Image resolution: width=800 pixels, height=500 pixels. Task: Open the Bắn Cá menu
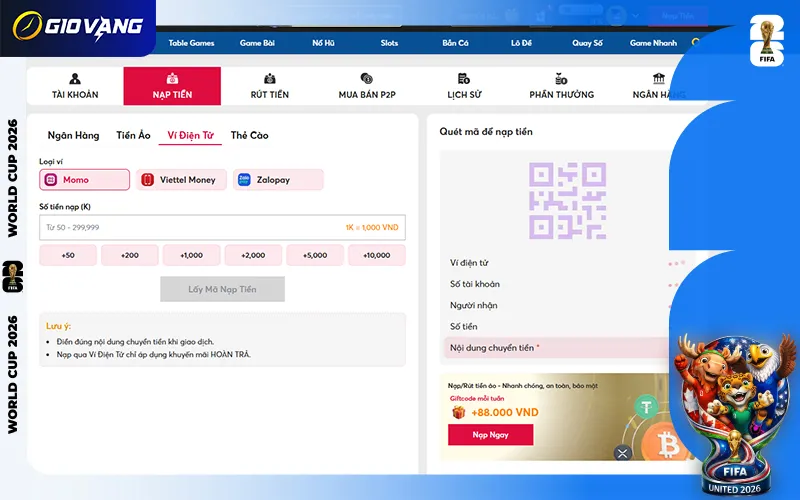(455, 43)
